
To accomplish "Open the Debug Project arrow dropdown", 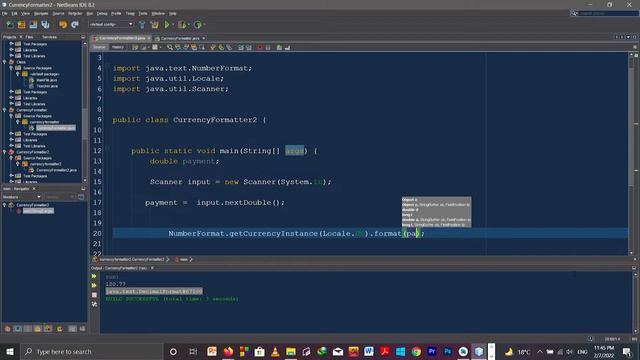I will coord(189,25).
